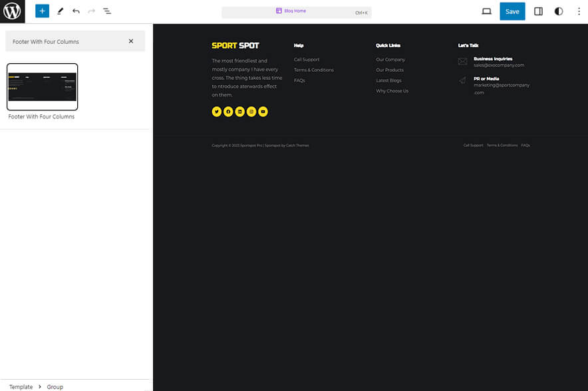Screen dimensions: 588x391
Task: Open the Blog Home command palette
Action: pyautogui.click(x=295, y=11)
